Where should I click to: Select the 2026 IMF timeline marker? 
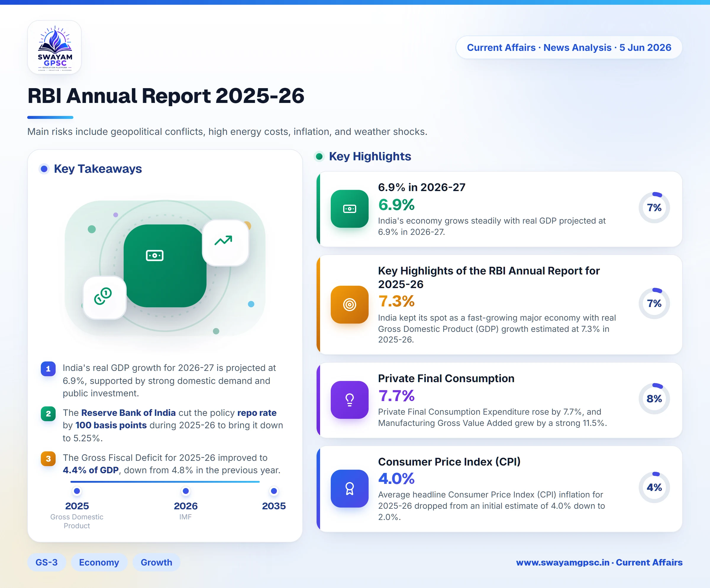[185, 491]
